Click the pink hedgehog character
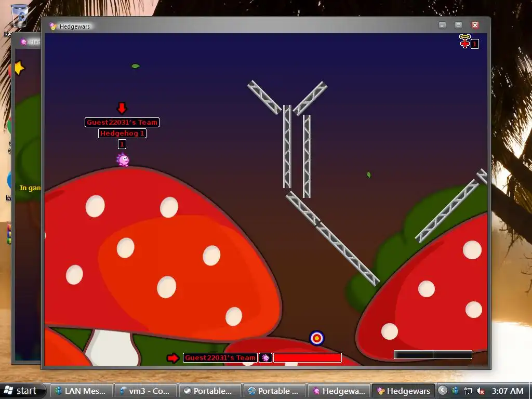Viewport: 532px width, 399px height. (x=123, y=159)
